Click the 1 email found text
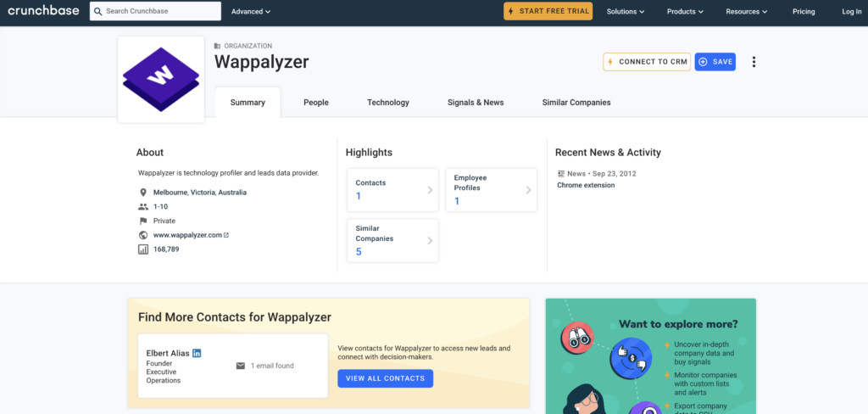 (272, 366)
